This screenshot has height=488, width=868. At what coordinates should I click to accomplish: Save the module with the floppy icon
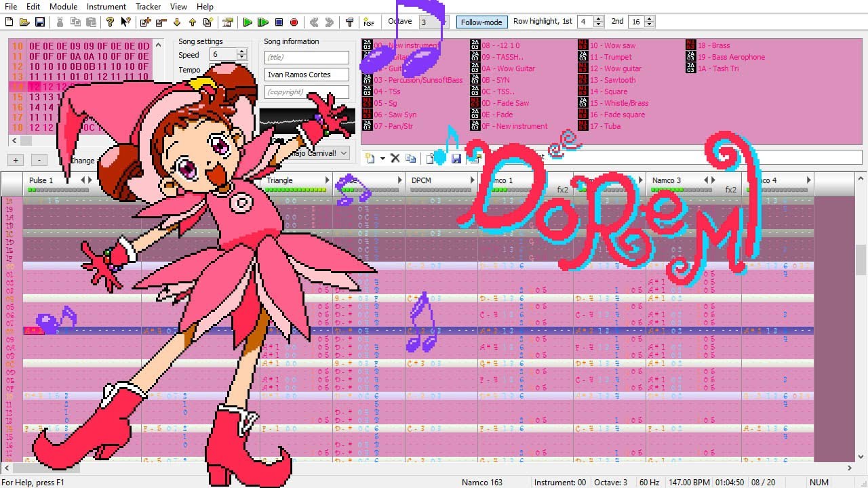pos(40,22)
